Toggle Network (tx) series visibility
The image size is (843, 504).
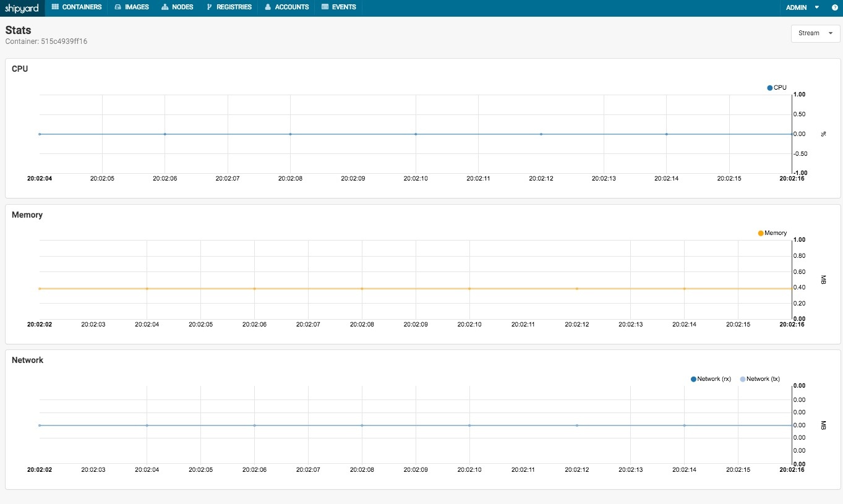click(760, 379)
